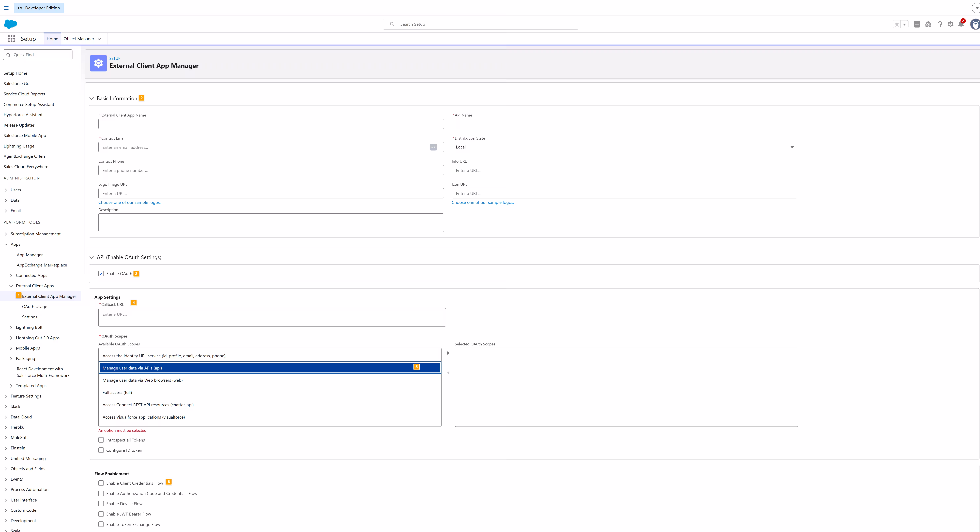Expand the Users tree node
Viewport: 980px width, 532px height.
(6, 190)
